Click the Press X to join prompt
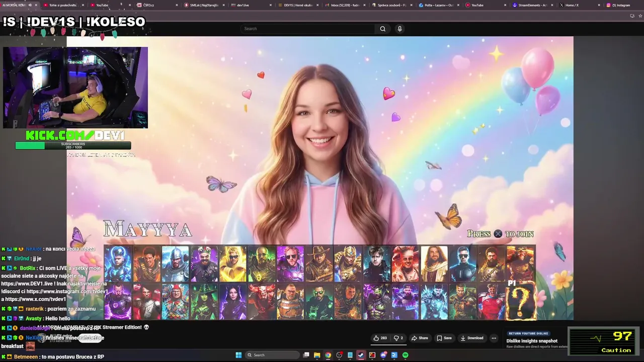This screenshot has width=644, height=362. point(500,234)
